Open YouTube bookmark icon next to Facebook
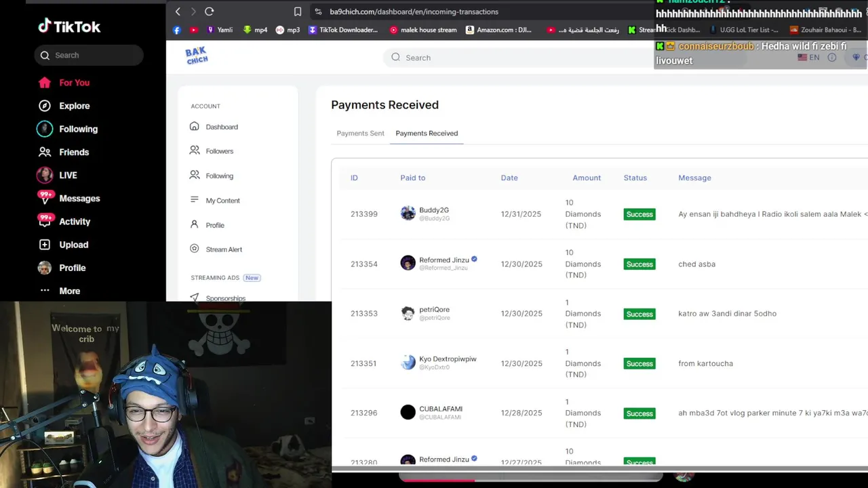The width and height of the screenshot is (868, 488). coord(194,30)
